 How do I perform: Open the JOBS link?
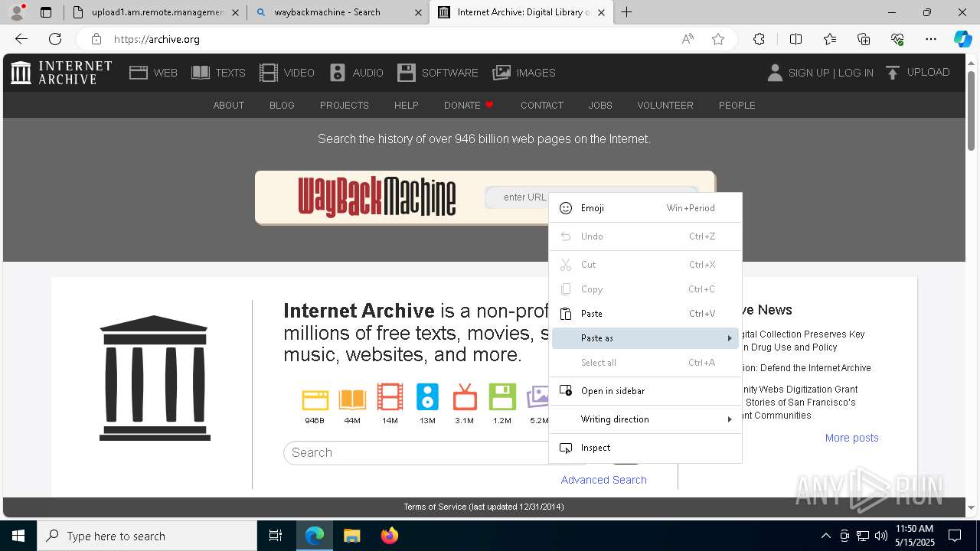coord(600,106)
